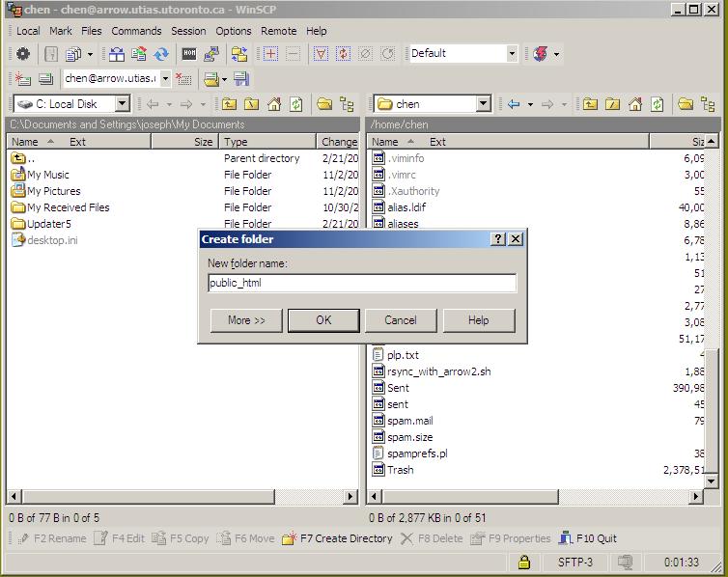728x577 pixels.
Task: Click the Close Session red X icon
Action: pyautogui.click(x=183, y=79)
